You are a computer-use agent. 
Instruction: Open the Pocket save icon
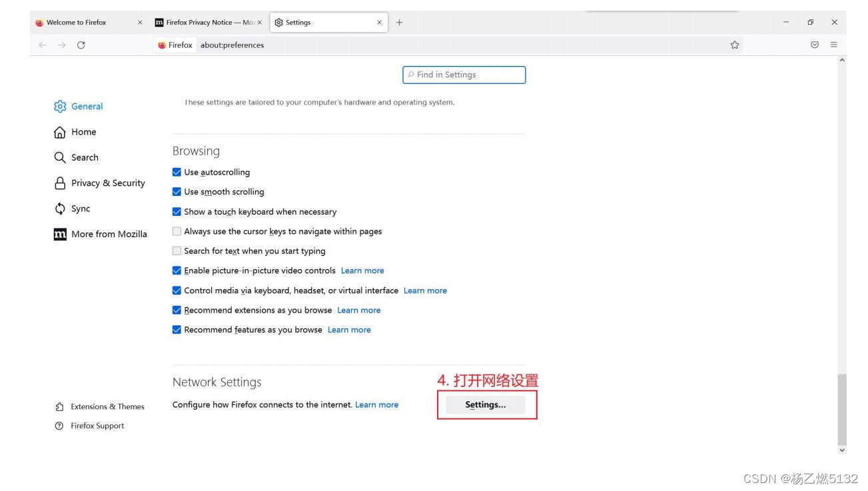pos(814,45)
